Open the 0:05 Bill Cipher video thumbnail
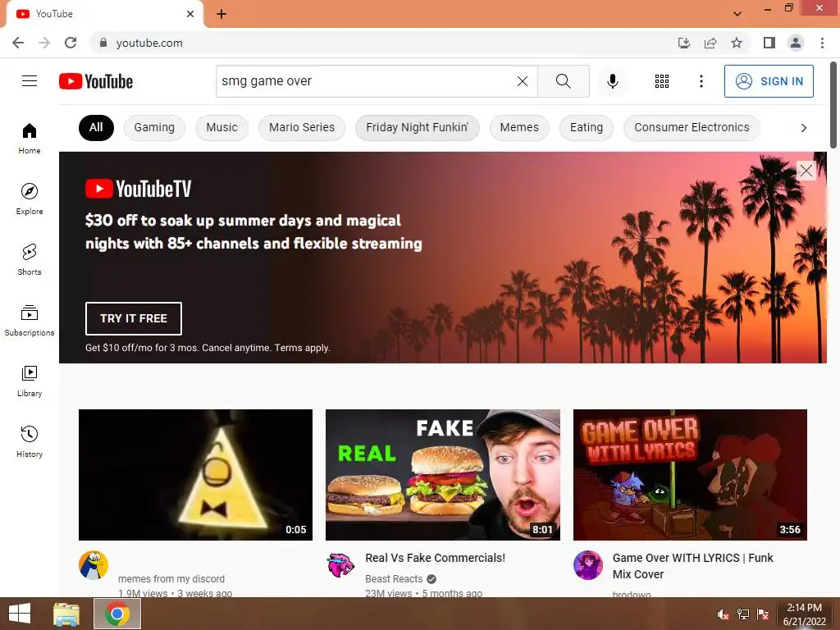The width and height of the screenshot is (840, 630). click(195, 475)
